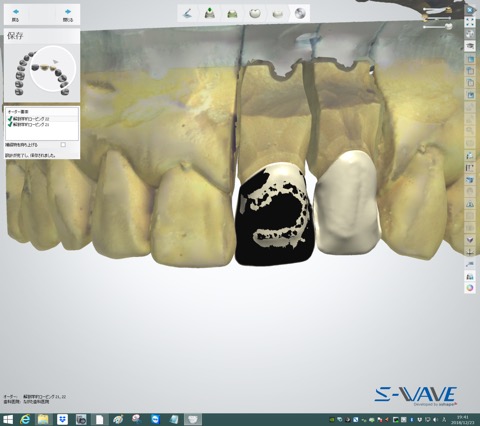Select the green-tipped die workflow step

[210, 14]
